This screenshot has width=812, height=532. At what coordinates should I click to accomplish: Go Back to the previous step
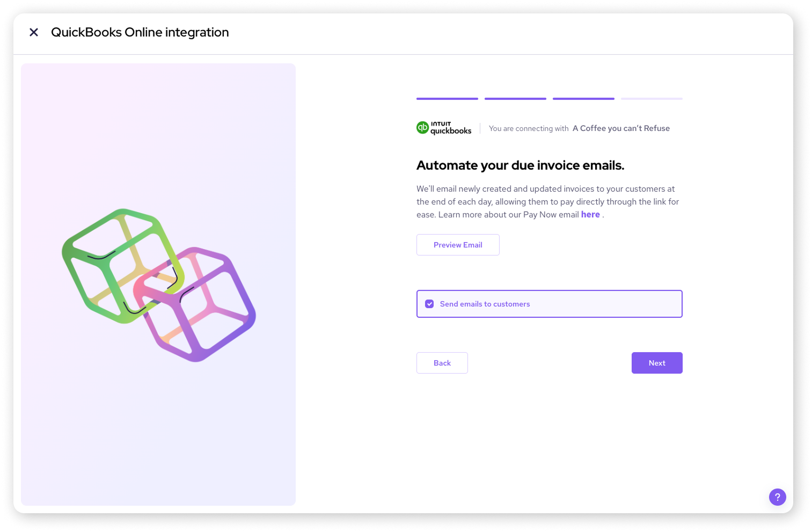[442, 363]
